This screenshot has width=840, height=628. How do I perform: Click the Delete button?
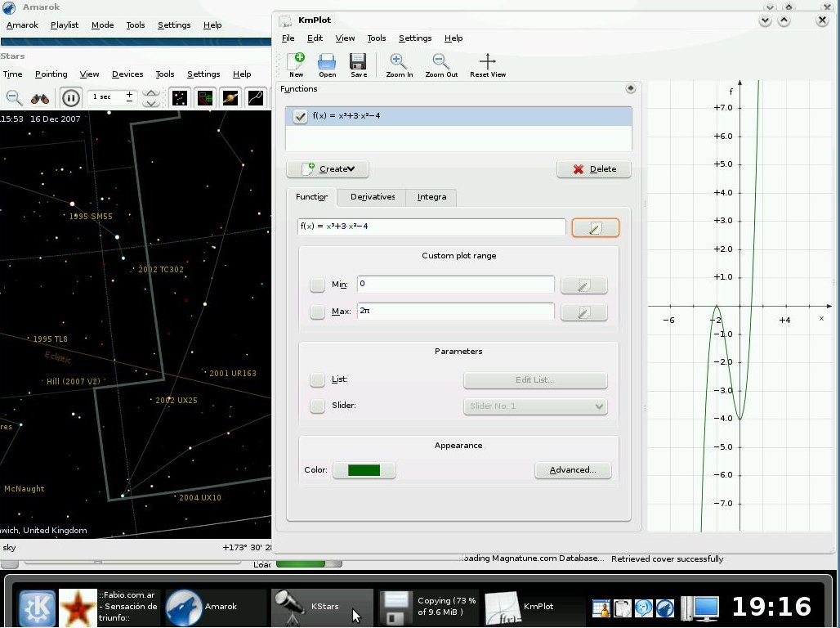pos(594,169)
